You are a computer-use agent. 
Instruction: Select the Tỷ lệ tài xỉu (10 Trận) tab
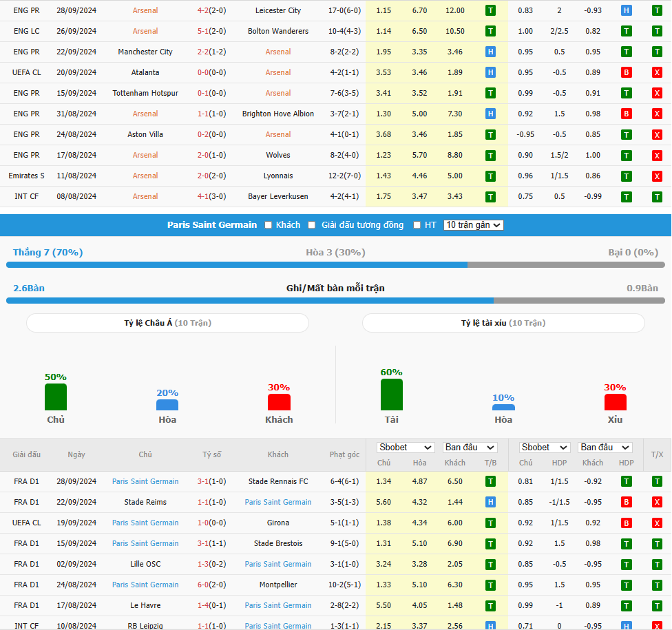tap(503, 323)
